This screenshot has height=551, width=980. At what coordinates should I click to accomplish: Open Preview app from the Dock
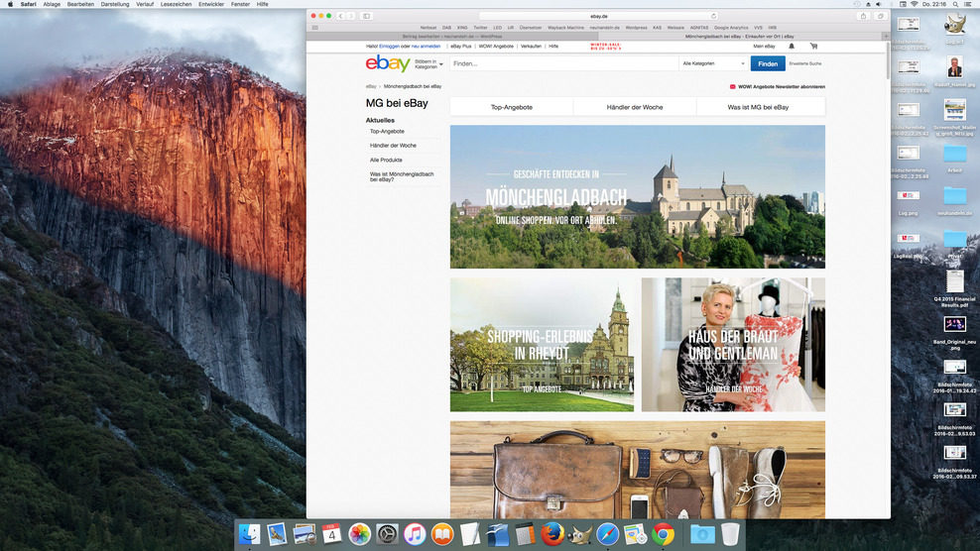[x=305, y=535]
